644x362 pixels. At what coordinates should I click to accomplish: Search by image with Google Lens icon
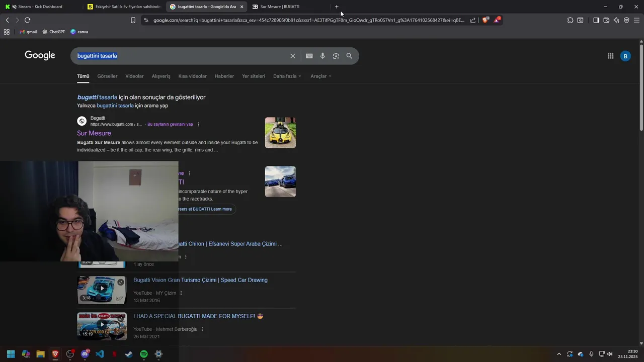(x=336, y=56)
